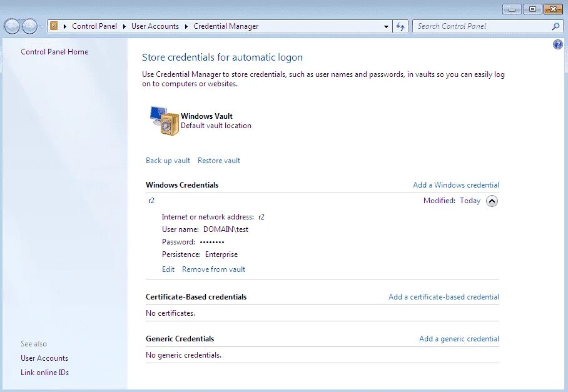
Task: Open the User Accounts link under See also
Action: tap(44, 358)
